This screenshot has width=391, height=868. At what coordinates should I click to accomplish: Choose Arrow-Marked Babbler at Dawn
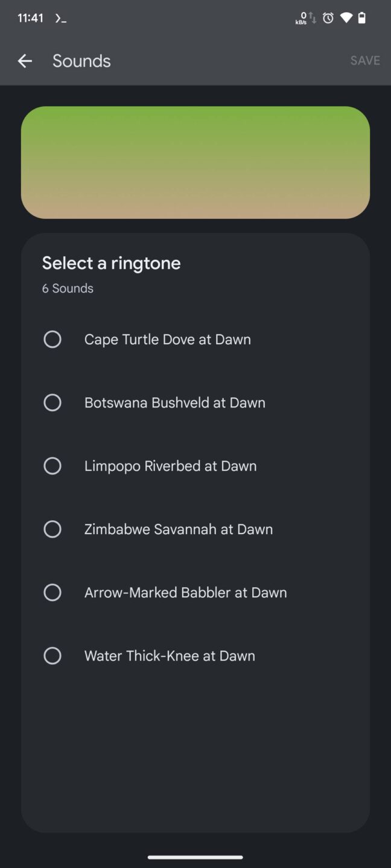click(52, 592)
